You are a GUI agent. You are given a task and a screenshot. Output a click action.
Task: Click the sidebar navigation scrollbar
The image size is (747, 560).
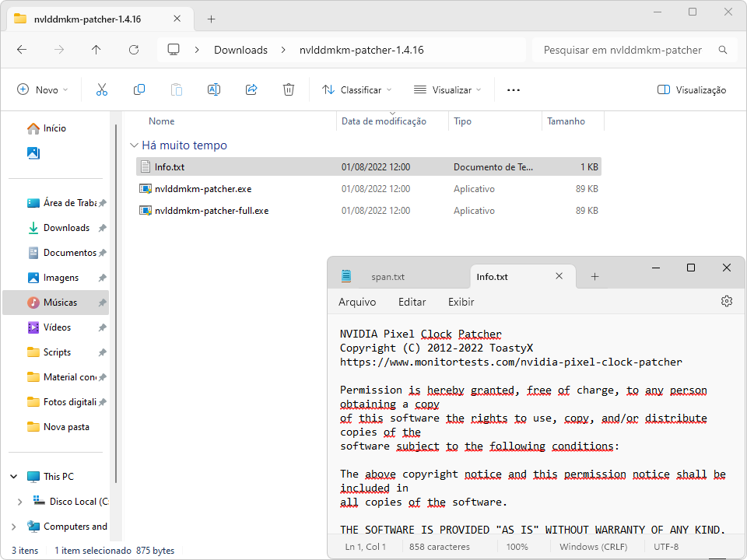(x=116, y=303)
